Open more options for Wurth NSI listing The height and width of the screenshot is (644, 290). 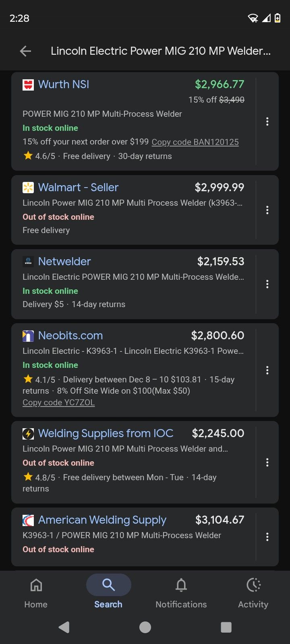[267, 122]
